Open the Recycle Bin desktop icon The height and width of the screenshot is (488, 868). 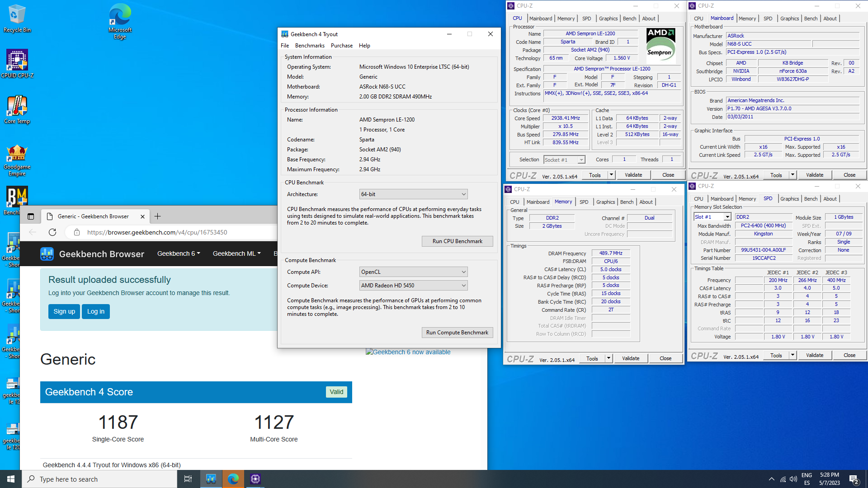[17, 19]
